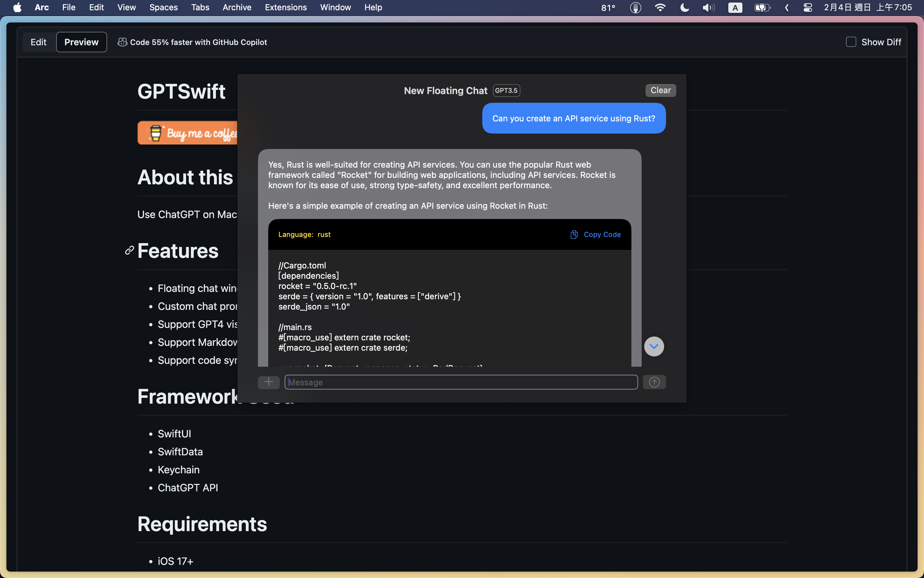Click the //main.rs comment line
The image size is (924, 578).
coord(295,327)
